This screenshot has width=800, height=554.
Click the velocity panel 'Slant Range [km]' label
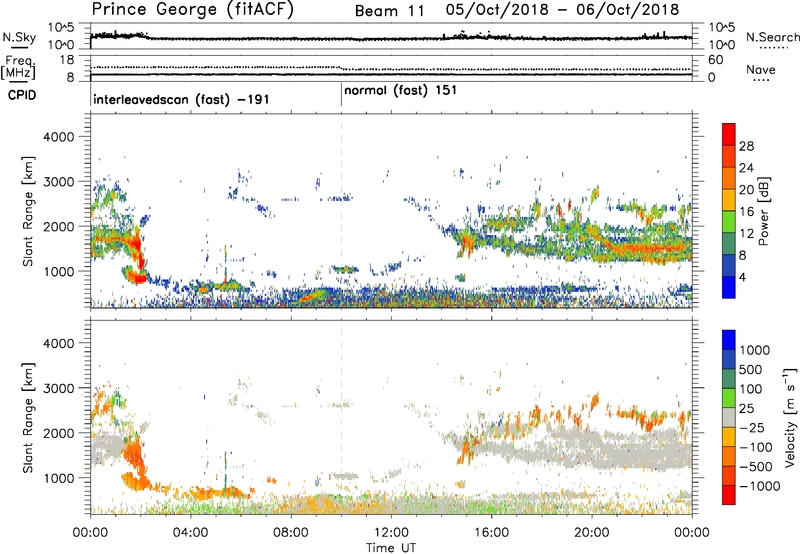28,417
